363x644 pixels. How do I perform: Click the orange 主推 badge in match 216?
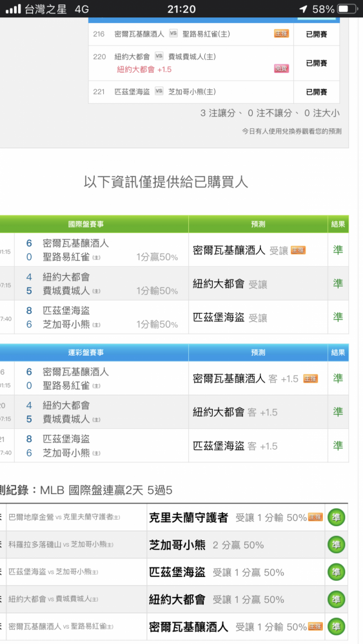281,33
